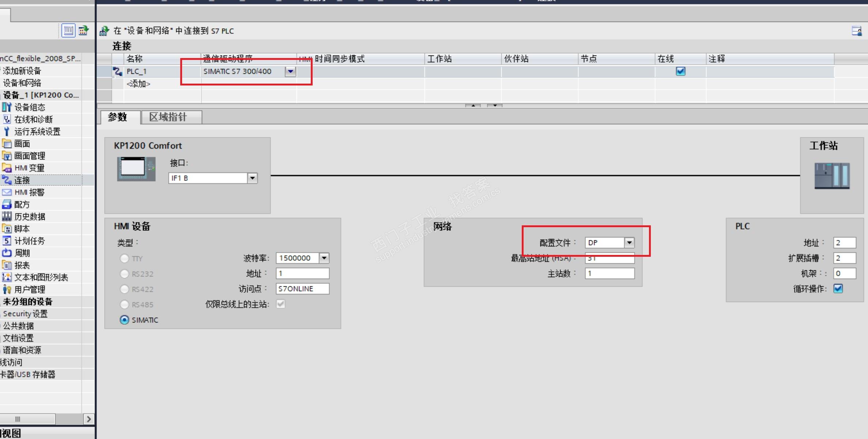Select the SIMATIC radio button
This screenshot has width=868, height=439.
(x=124, y=320)
